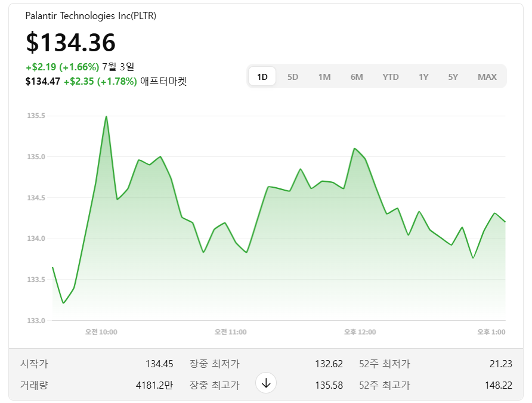Click the 오후 12:00 x-axis label
Image resolution: width=532 pixels, height=403 pixels.
360,332
